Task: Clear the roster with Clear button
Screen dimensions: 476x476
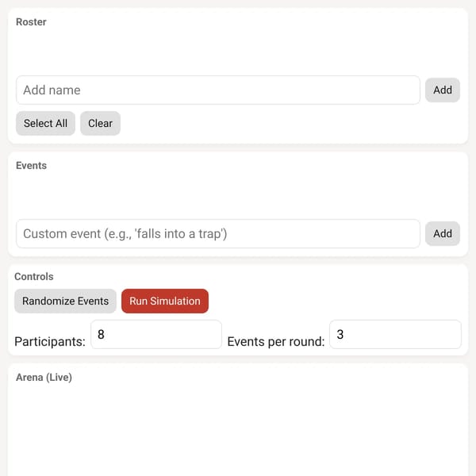Action: point(100,123)
